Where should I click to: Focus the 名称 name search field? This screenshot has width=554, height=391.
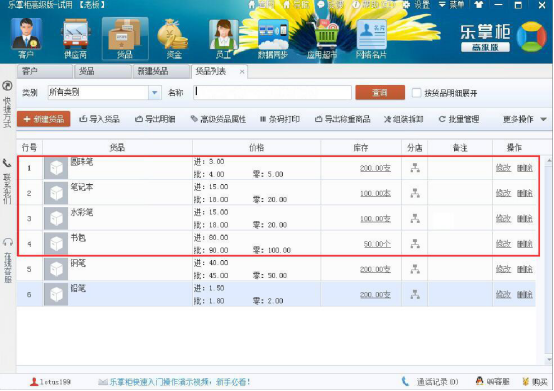pos(272,93)
